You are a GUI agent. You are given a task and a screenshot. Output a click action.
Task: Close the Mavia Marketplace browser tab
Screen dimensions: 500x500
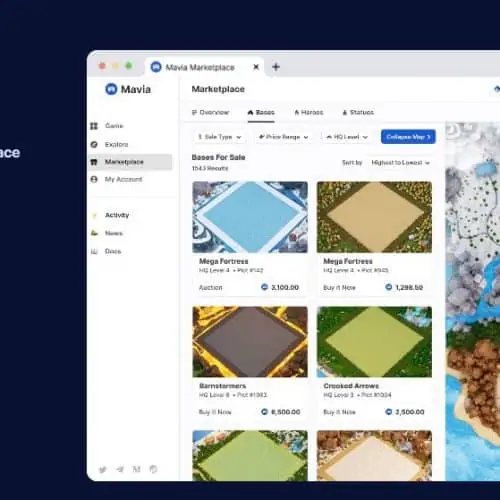(256, 67)
